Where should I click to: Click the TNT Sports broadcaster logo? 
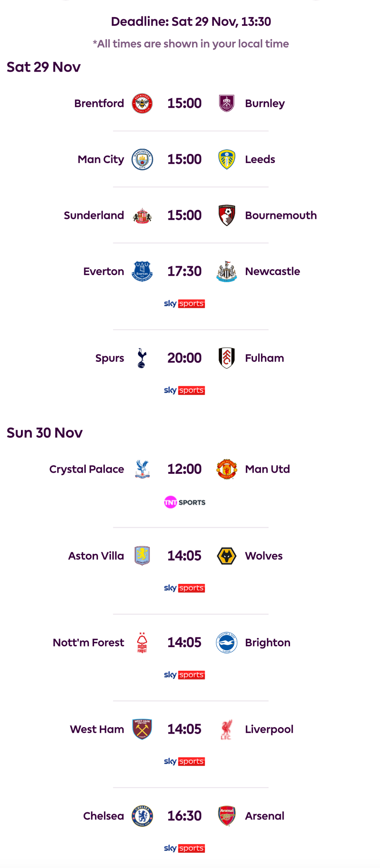[x=184, y=502]
